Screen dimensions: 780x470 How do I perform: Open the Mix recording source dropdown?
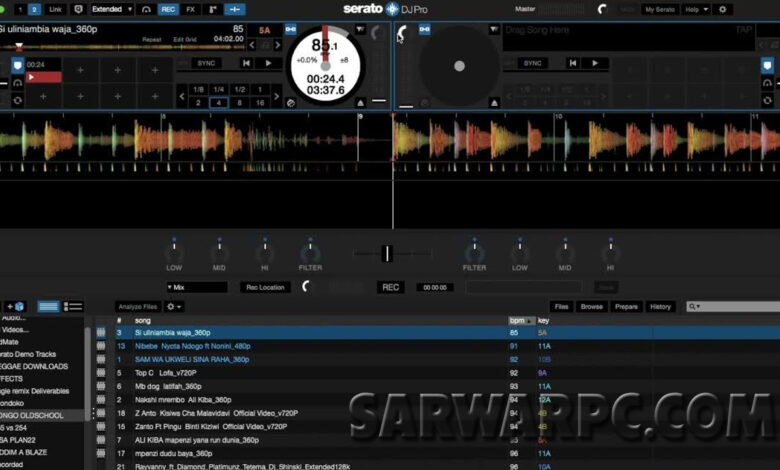point(196,287)
